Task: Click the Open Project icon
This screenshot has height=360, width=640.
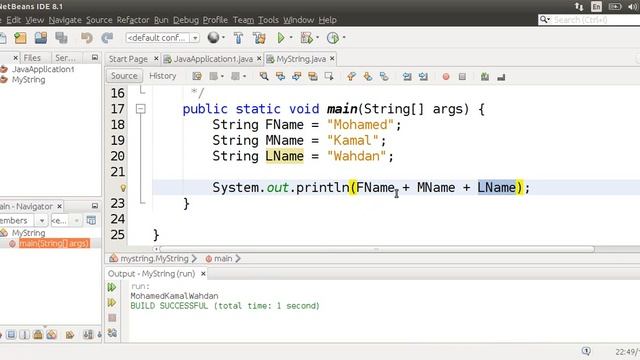Action: click(x=41, y=38)
